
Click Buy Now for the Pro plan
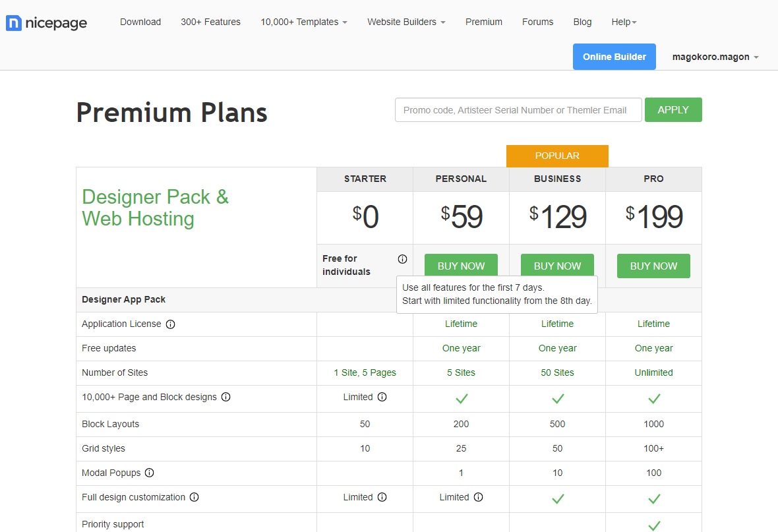[x=653, y=266]
